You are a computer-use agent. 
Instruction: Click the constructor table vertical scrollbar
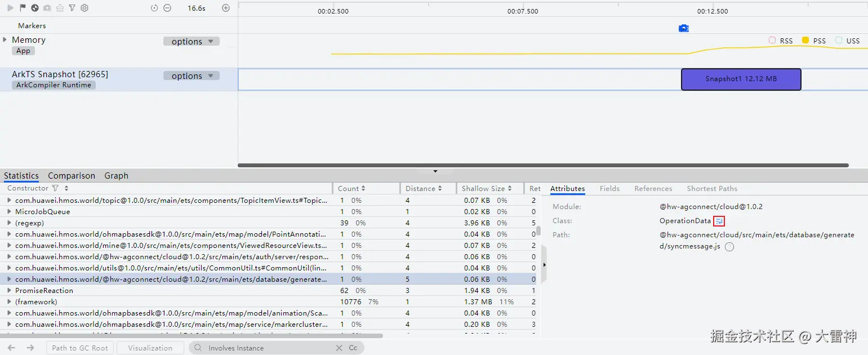pyautogui.click(x=538, y=230)
